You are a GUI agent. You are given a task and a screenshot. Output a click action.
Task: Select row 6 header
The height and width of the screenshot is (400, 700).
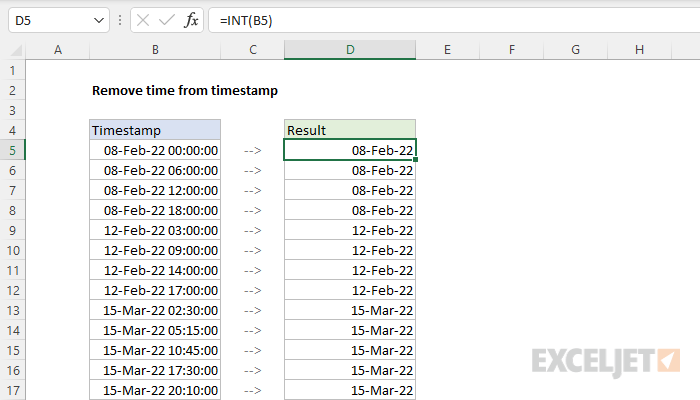coord(12,170)
